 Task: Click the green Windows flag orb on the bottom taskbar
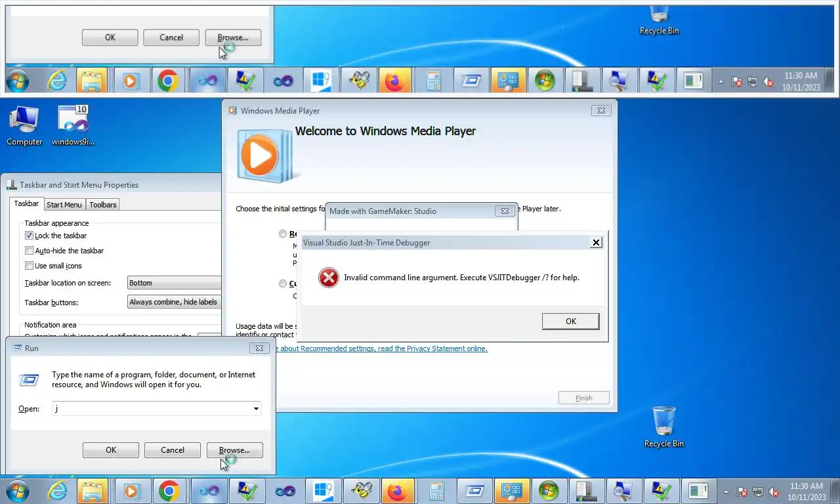pyautogui.click(x=549, y=491)
